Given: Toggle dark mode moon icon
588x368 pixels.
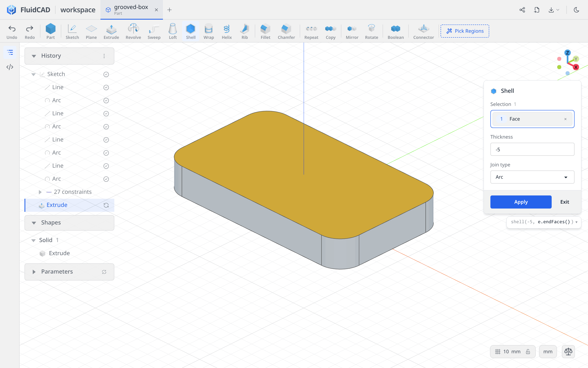Looking at the screenshot, I should (576, 10).
